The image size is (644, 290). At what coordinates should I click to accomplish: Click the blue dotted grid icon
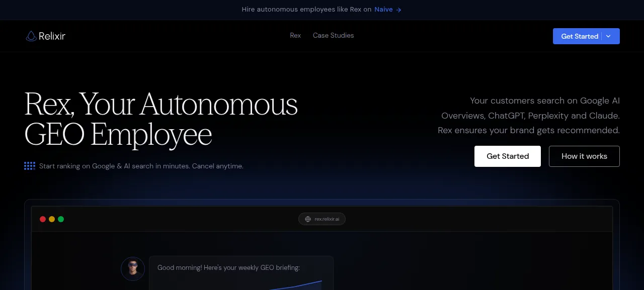point(30,166)
